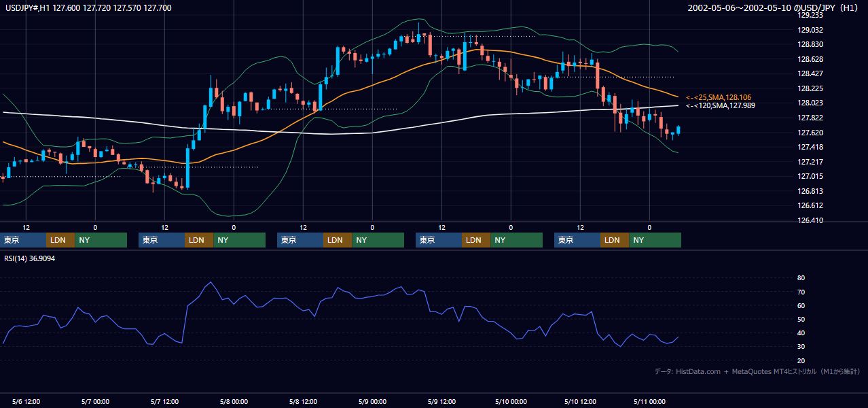Click the 129.233 price axis label
This screenshot has height=408, width=868.
point(811,15)
